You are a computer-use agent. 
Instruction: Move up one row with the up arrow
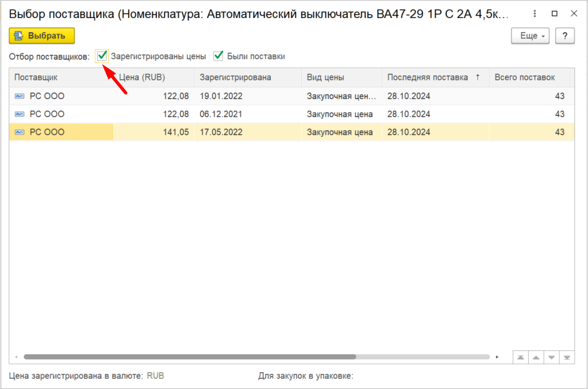536,357
